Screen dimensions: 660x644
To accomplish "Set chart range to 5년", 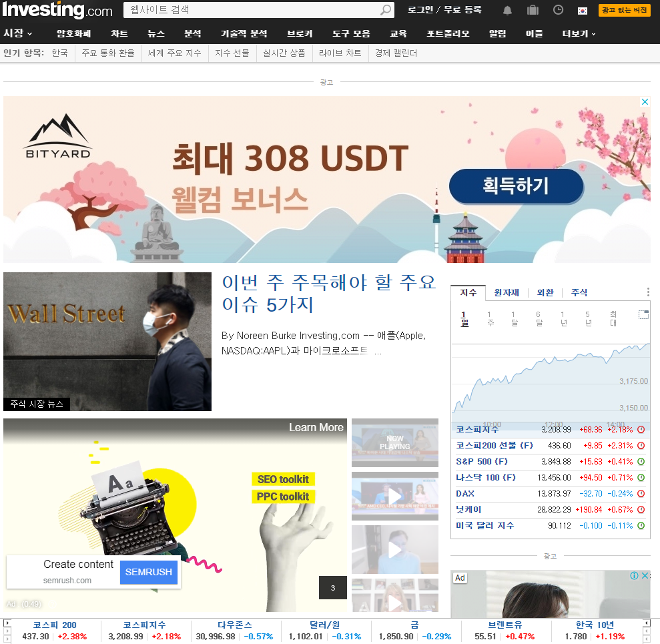I will click(589, 319).
